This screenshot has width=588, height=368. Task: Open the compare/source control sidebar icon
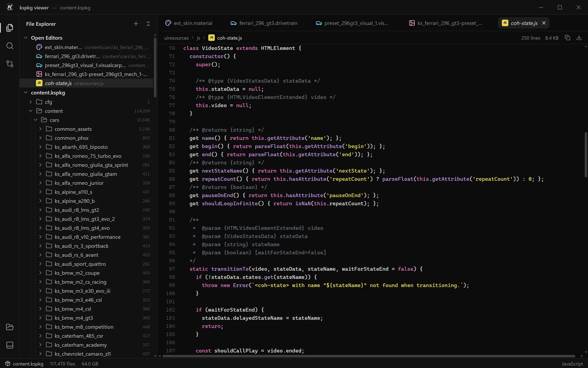(10, 64)
